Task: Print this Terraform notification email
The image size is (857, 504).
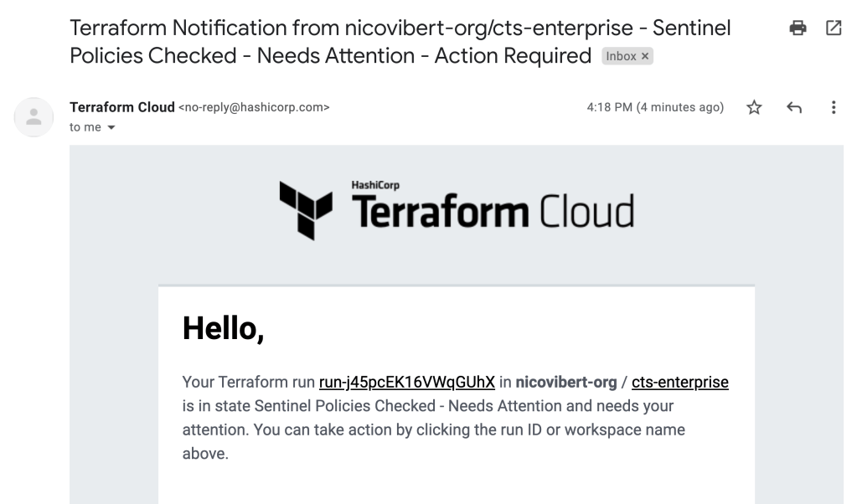Action: click(798, 28)
